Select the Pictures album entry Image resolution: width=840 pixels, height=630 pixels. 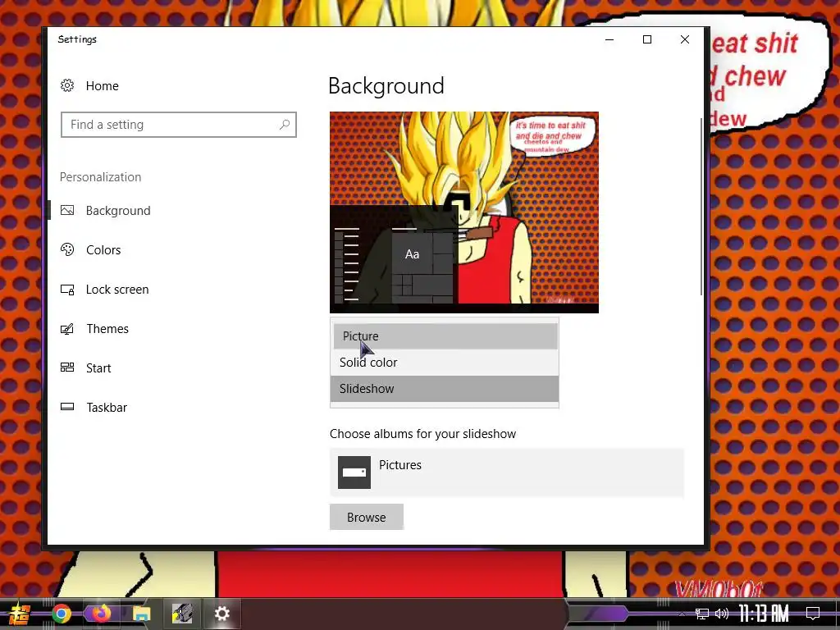[507, 472]
